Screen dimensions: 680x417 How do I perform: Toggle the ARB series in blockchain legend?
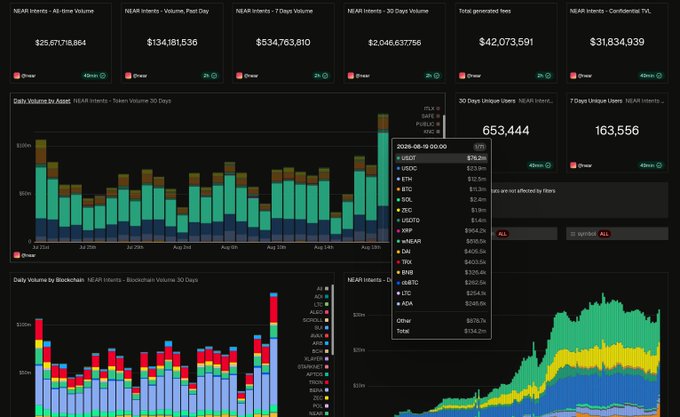[320, 343]
